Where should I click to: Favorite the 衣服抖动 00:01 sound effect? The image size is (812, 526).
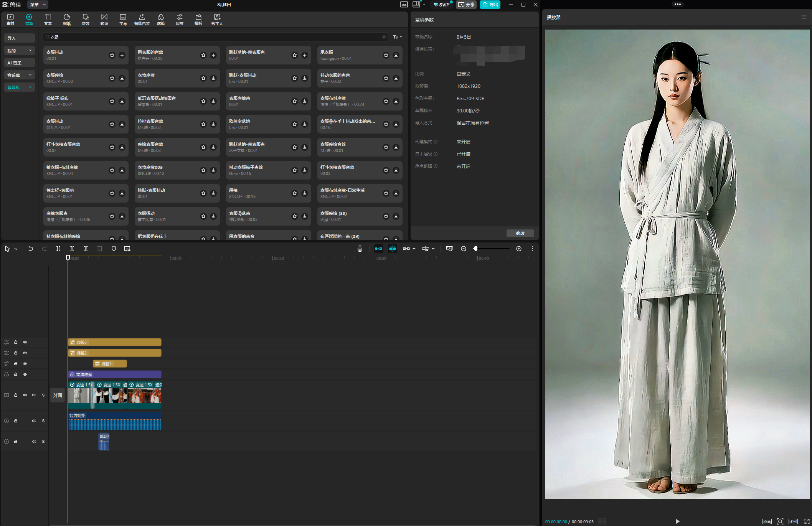(112, 55)
